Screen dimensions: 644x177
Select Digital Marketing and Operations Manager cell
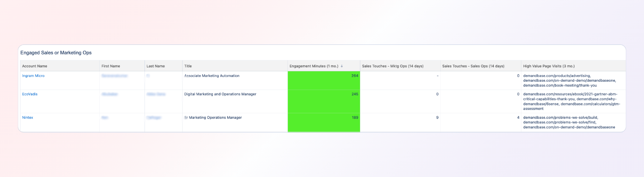[220, 94]
